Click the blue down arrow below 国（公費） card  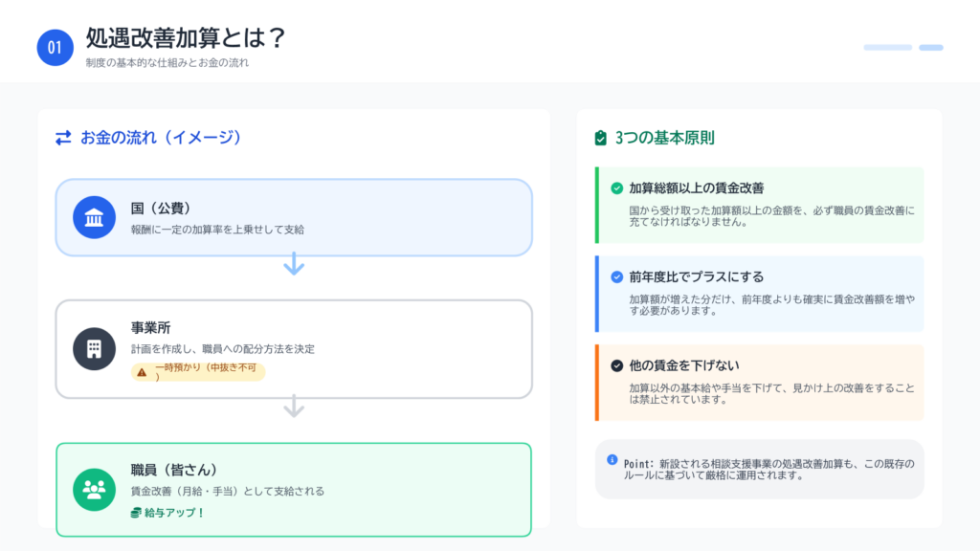tap(294, 264)
